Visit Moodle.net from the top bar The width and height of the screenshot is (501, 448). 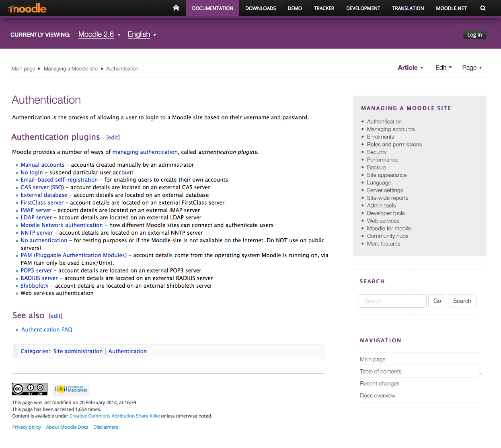(x=451, y=8)
